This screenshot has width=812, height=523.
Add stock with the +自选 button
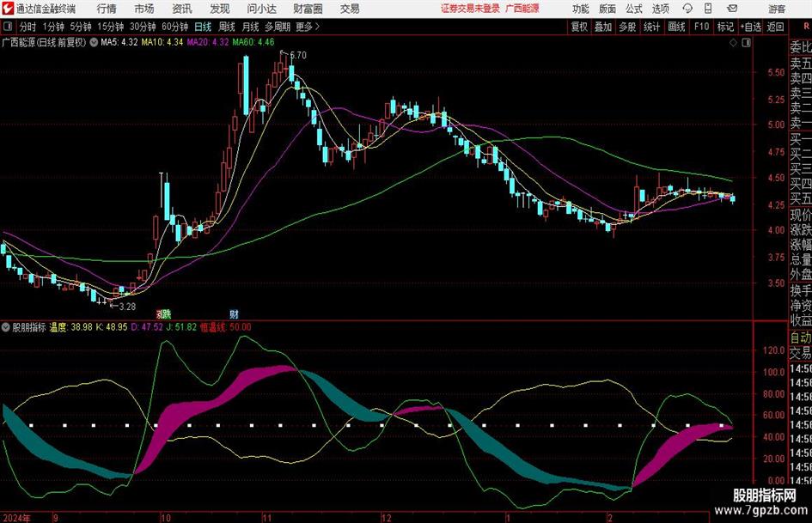[751, 27]
